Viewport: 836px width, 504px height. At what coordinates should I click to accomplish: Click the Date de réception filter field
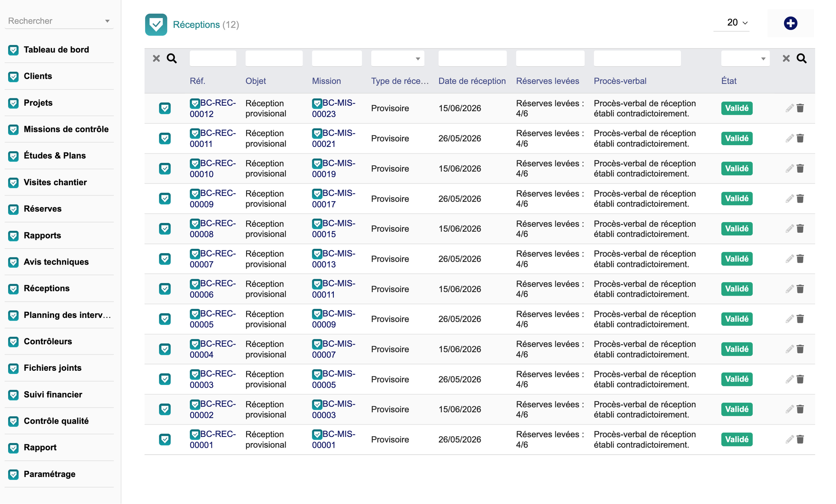[x=473, y=58]
